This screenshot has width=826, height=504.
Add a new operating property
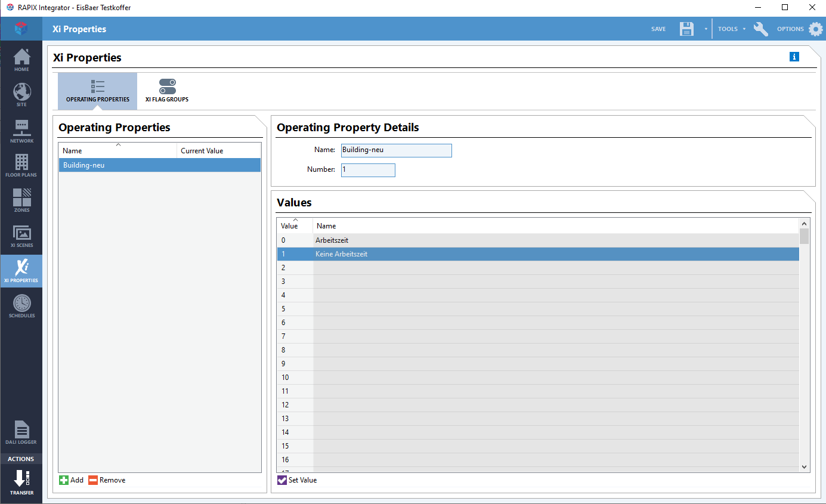tap(71, 480)
